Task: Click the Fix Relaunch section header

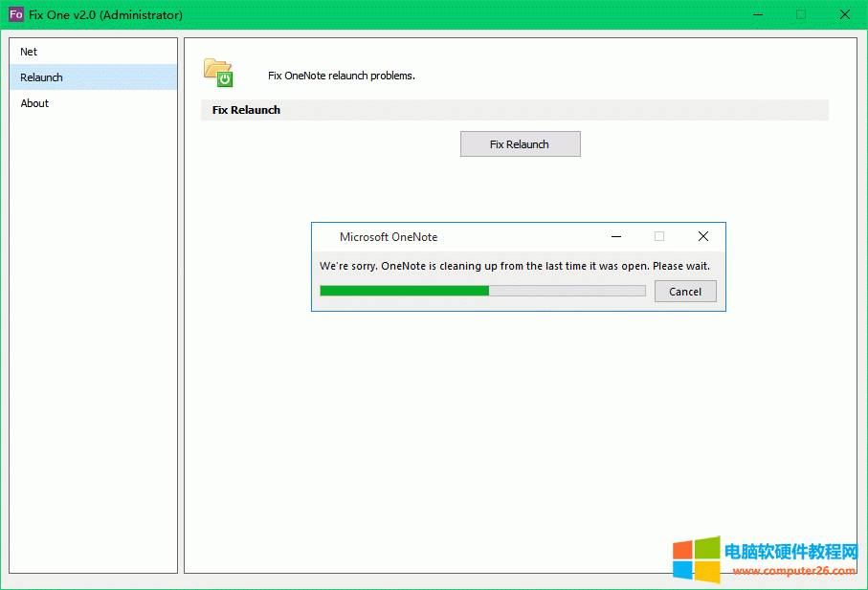Action: tap(245, 109)
